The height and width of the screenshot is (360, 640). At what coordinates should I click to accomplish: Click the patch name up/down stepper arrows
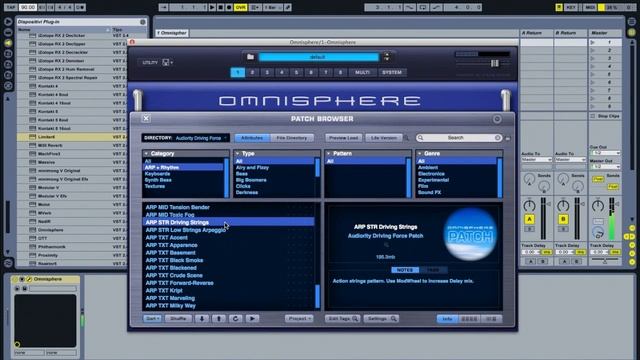tap(387, 57)
